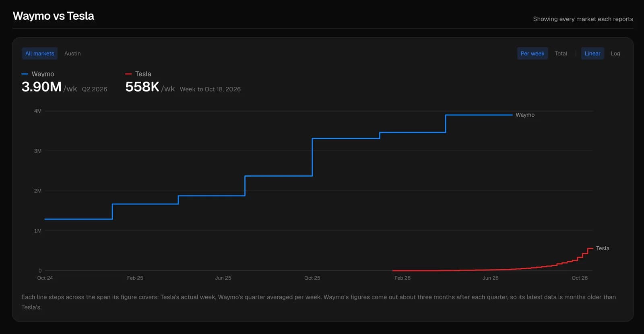
Task: Click the 3M y-axis label
Action: [38, 151]
